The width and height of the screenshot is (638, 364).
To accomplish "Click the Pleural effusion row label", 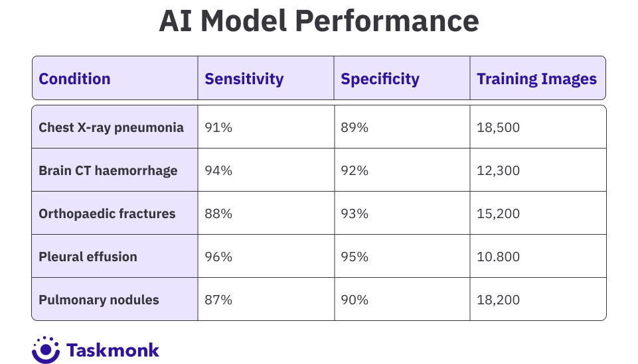I will pos(88,257).
